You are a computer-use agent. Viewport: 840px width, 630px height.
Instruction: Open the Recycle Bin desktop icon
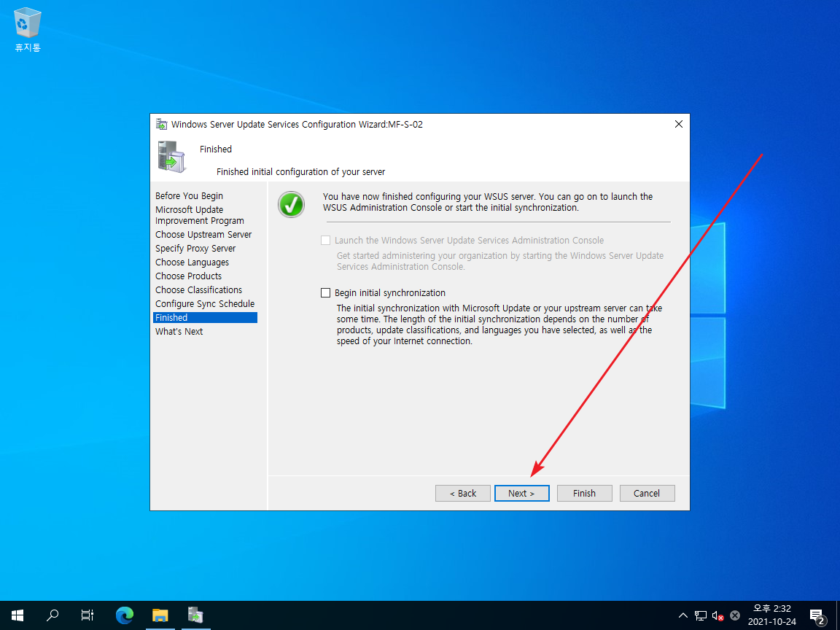click(27, 29)
